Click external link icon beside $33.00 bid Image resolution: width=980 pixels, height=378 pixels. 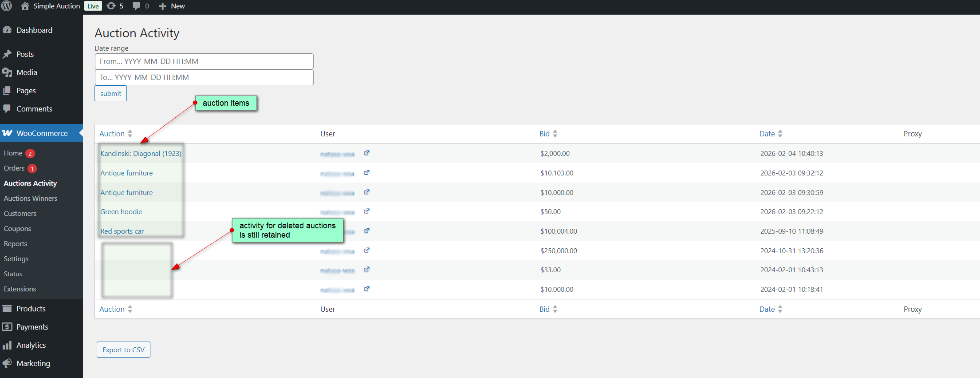pyautogui.click(x=367, y=270)
